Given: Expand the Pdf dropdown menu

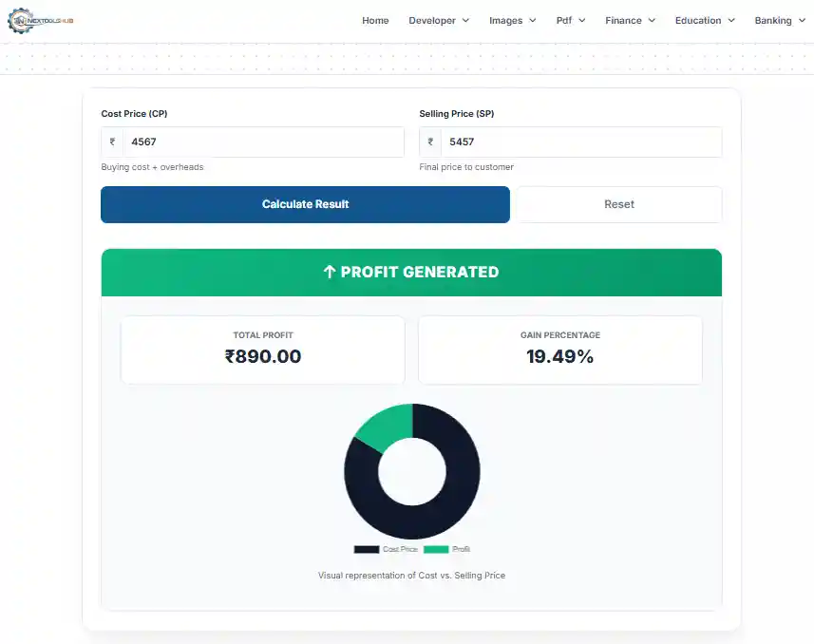Looking at the screenshot, I should tap(570, 20).
